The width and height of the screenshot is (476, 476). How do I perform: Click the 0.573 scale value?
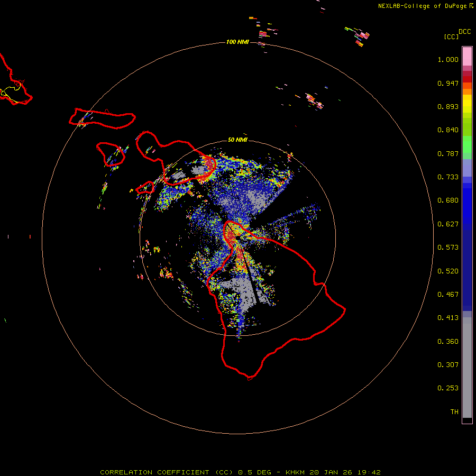coord(448,248)
